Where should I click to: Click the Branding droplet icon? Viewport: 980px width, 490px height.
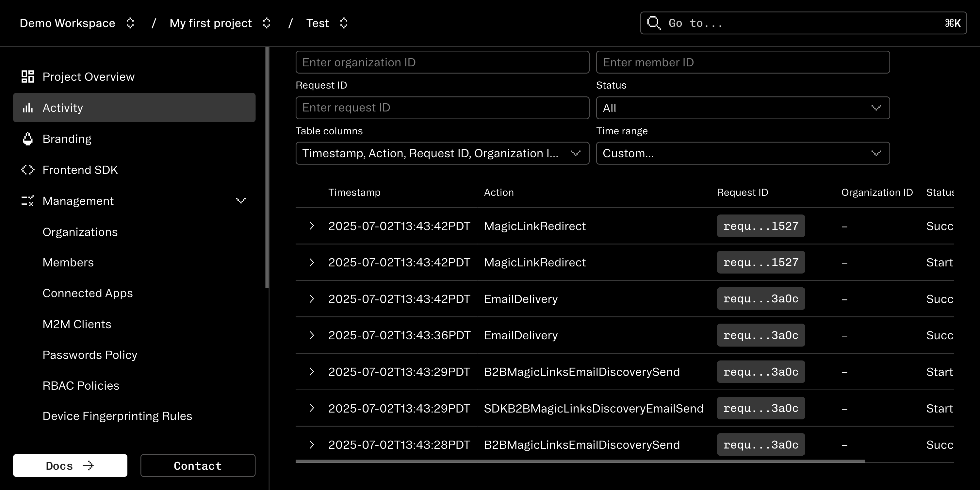[x=27, y=139]
